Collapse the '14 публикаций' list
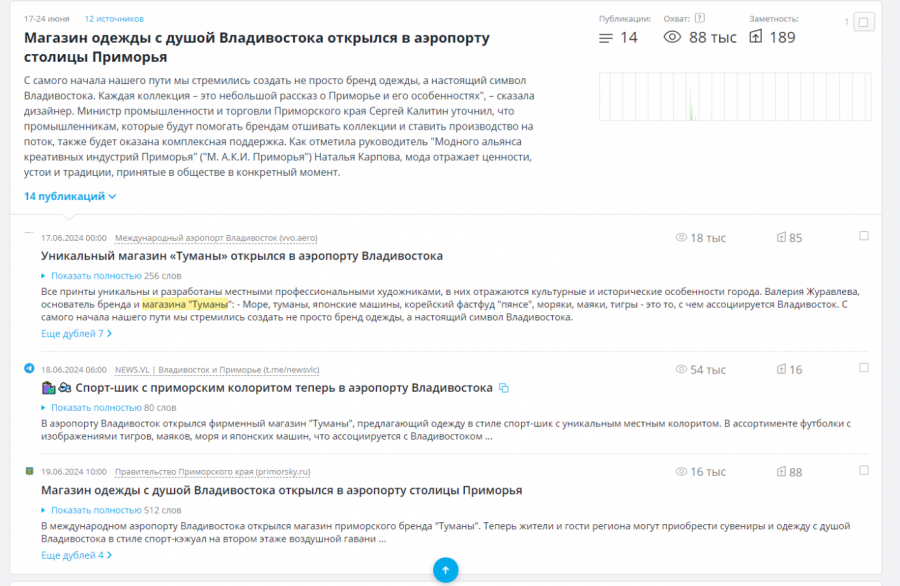Viewport: 900px width, 586px height. 70,197
